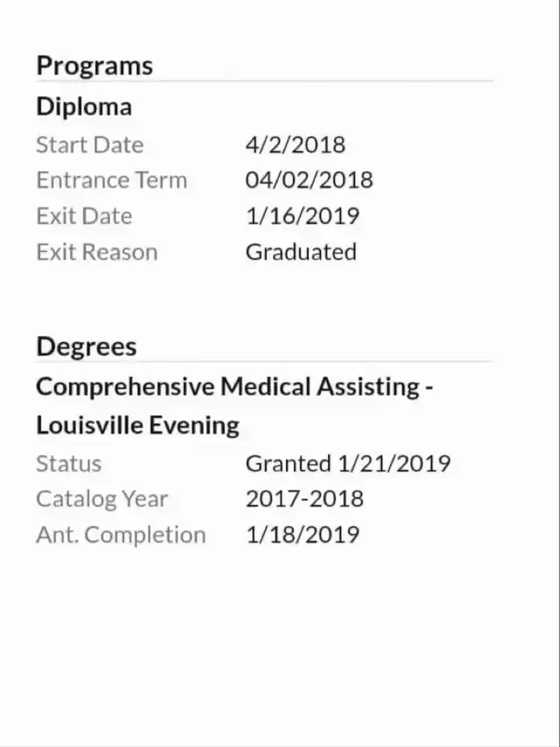Click the Start Date label
The image size is (560, 747).
[x=89, y=144]
